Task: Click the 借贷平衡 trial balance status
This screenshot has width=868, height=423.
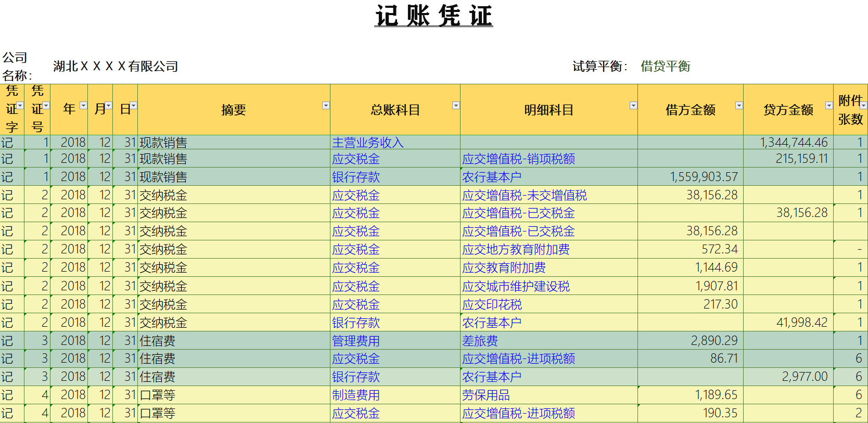Action: tap(665, 67)
